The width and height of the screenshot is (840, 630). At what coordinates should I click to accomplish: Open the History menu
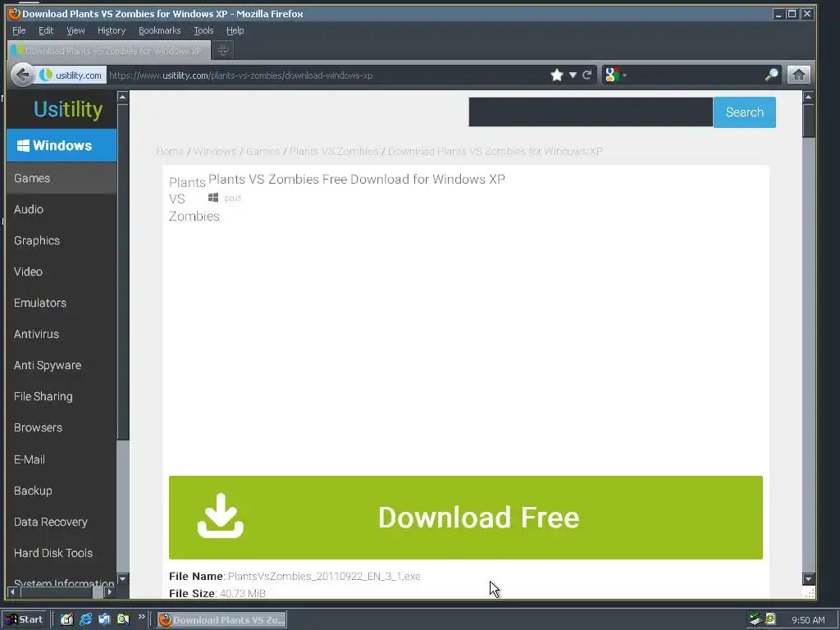click(x=112, y=30)
